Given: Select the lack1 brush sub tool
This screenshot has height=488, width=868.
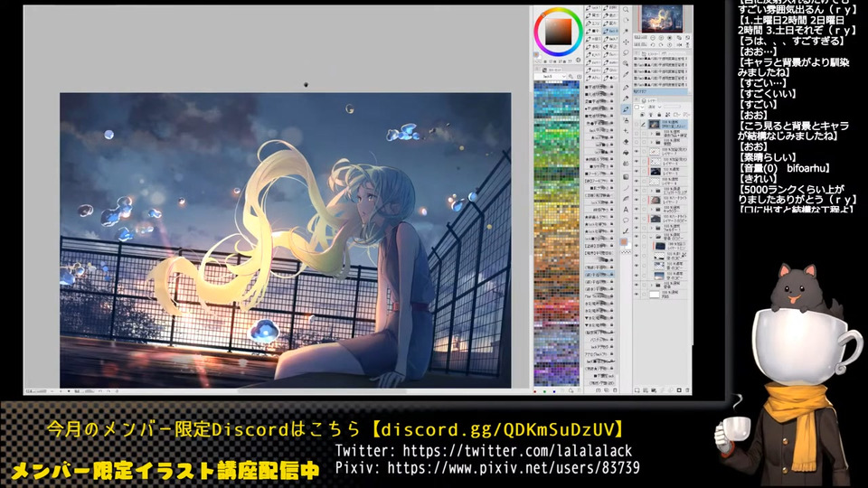Looking at the screenshot, I should point(593,8).
